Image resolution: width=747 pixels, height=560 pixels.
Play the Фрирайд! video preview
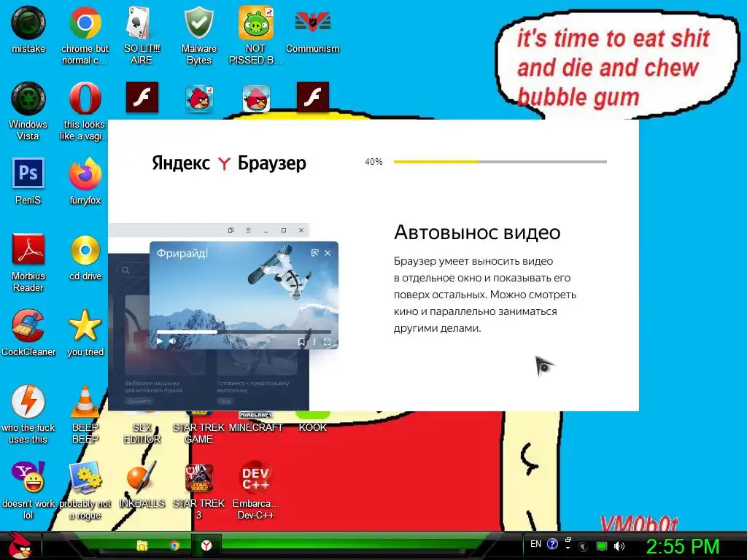pos(160,341)
